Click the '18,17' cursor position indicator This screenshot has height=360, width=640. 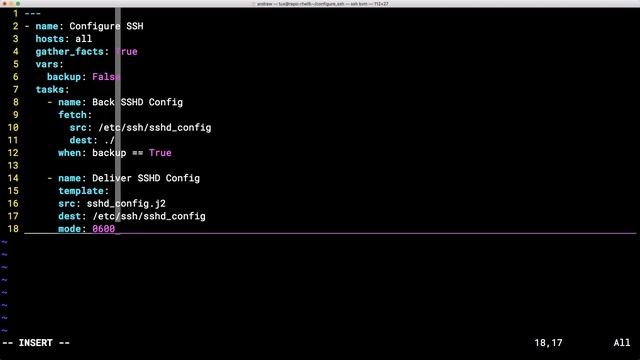[x=548, y=343]
